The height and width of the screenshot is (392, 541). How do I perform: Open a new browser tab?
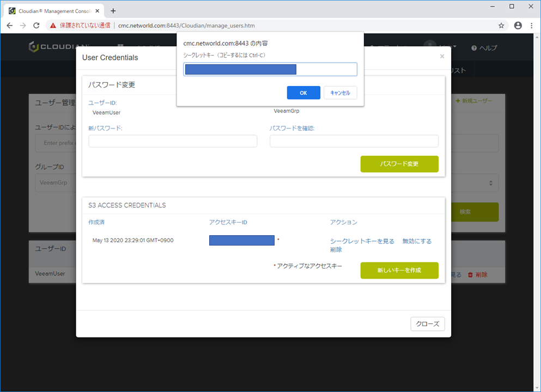(113, 10)
